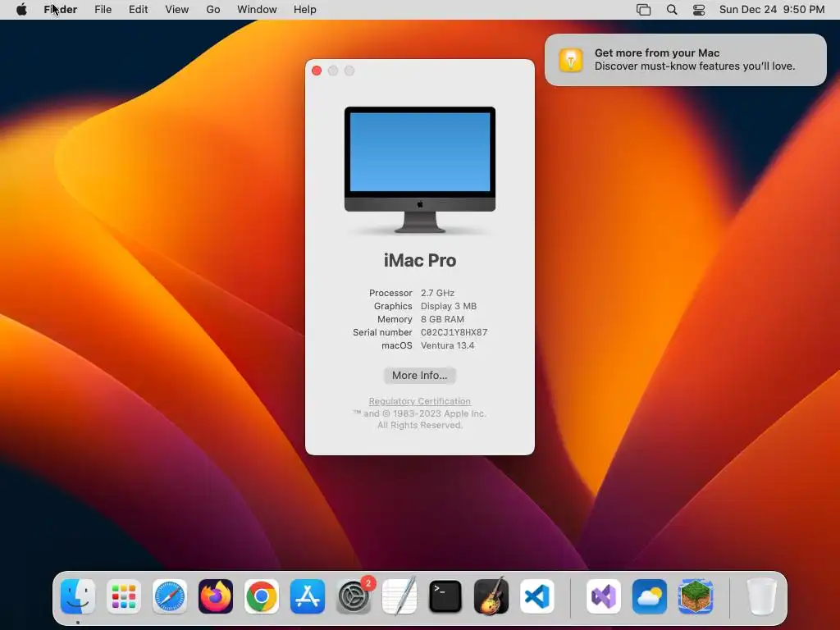Image resolution: width=840 pixels, height=630 pixels.
Task: Launch Terminal from the Dock
Action: click(x=445, y=596)
